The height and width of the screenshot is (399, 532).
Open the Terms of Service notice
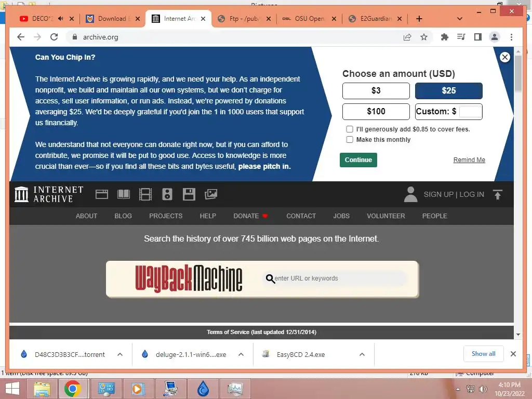tap(262, 332)
